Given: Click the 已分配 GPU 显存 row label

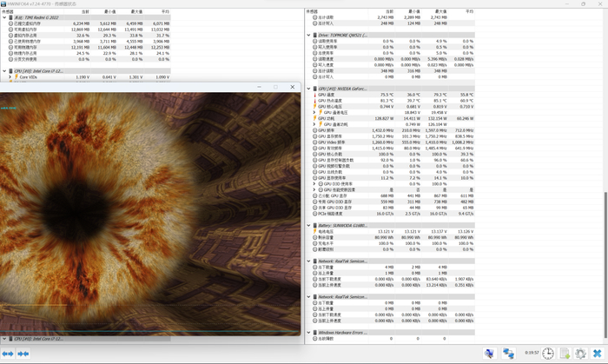Looking at the screenshot, I should (x=333, y=195).
